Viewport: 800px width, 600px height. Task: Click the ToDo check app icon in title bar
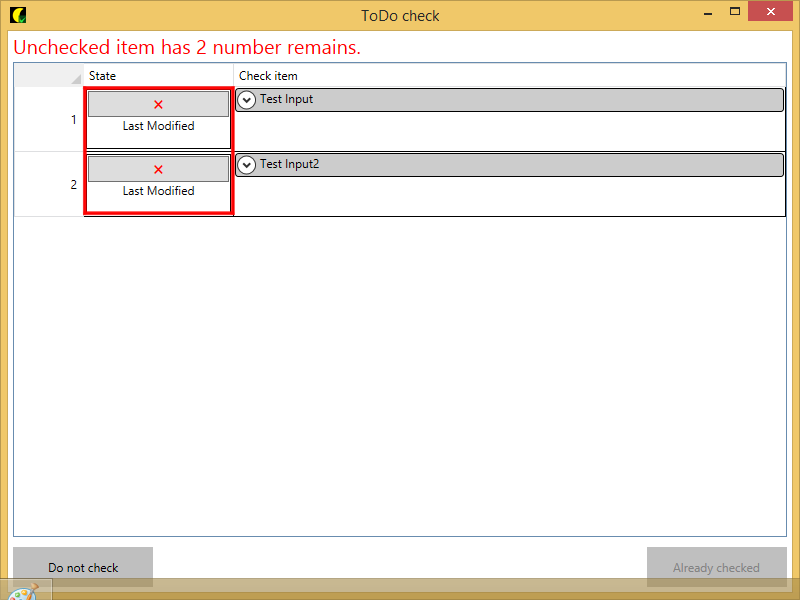(17, 15)
